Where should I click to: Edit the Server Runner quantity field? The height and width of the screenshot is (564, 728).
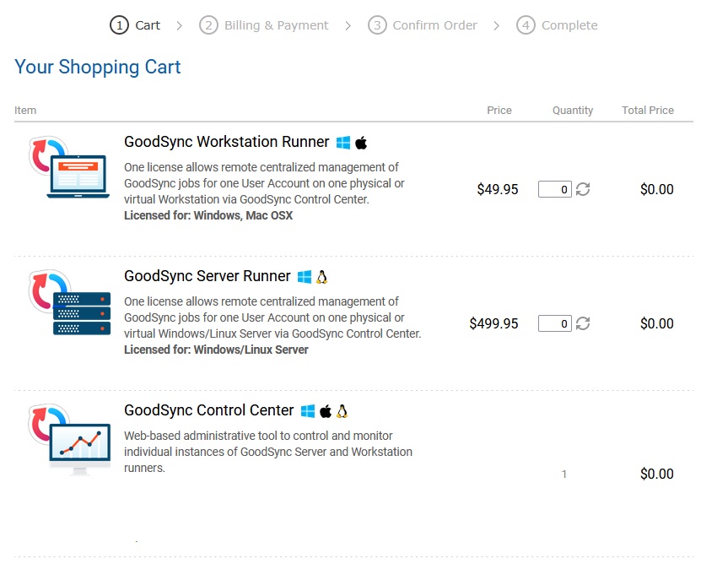click(555, 323)
